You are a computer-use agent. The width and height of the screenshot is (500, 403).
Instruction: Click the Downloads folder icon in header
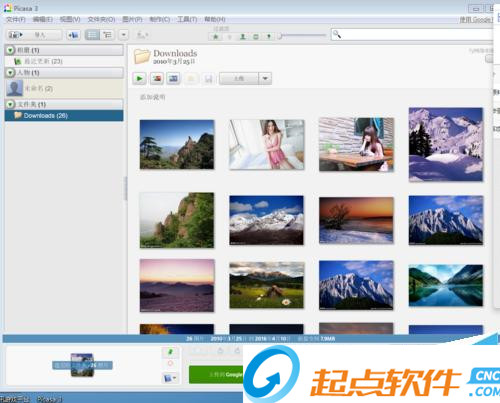142,56
